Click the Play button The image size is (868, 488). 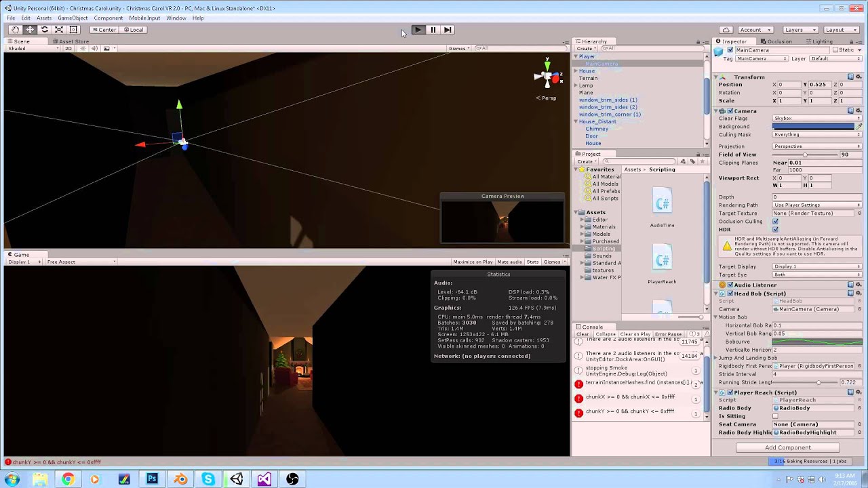click(418, 30)
